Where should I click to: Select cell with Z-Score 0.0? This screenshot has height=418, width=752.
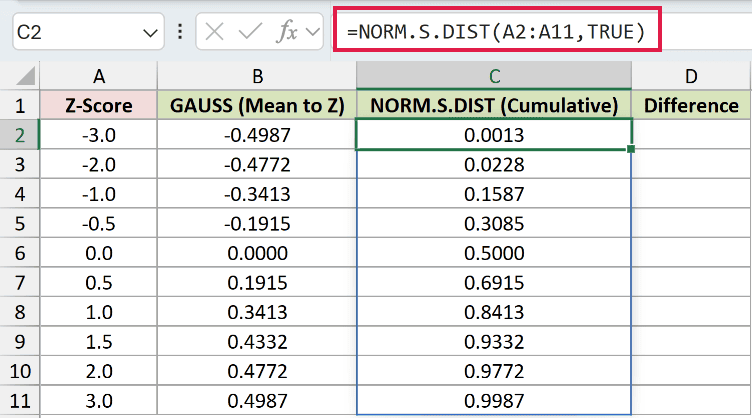pos(99,253)
